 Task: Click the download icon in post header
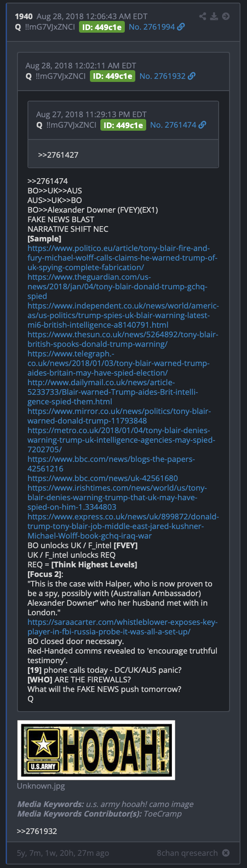pos(214,16)
